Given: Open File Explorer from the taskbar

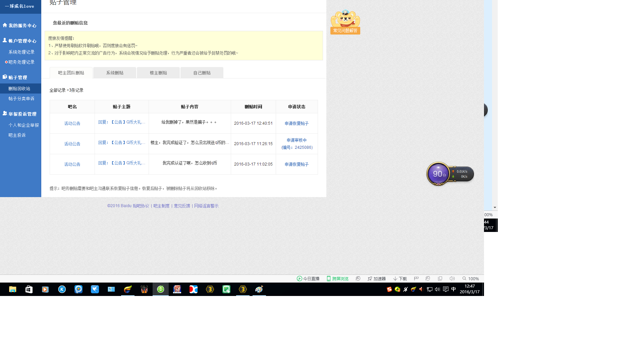Looking at the screenshot, I should pos(12,289).
